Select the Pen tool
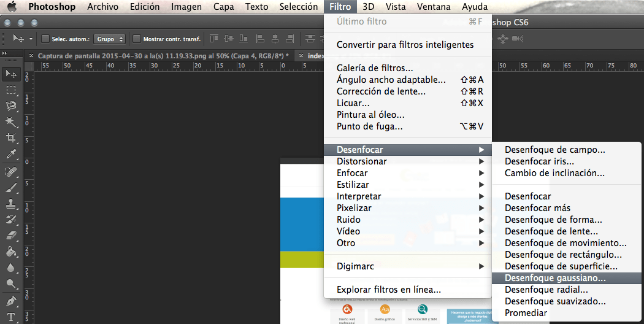This screenshot has height=324, width=644. click(11, 301)
